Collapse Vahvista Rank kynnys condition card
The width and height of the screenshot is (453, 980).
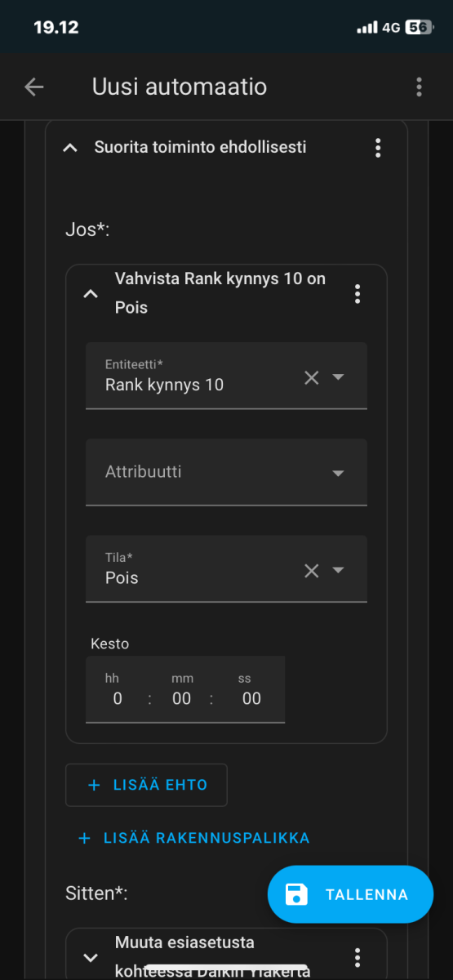(x=91, y=294)
